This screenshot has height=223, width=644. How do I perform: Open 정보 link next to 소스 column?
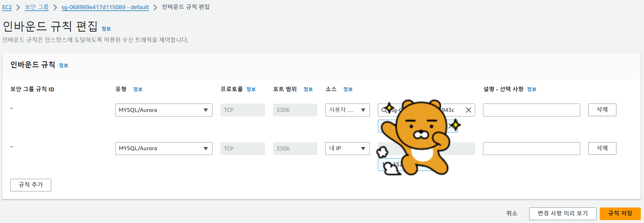pyautogui.click(x=348, y=89)
